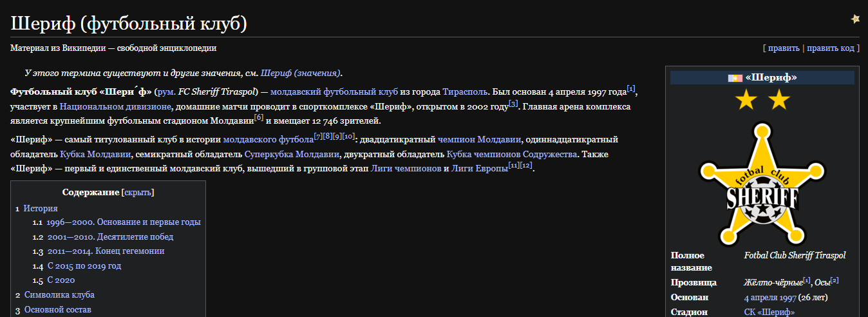Click the first gold star above logo
Viewport: 868px width, 317px height.
point(746,99)
